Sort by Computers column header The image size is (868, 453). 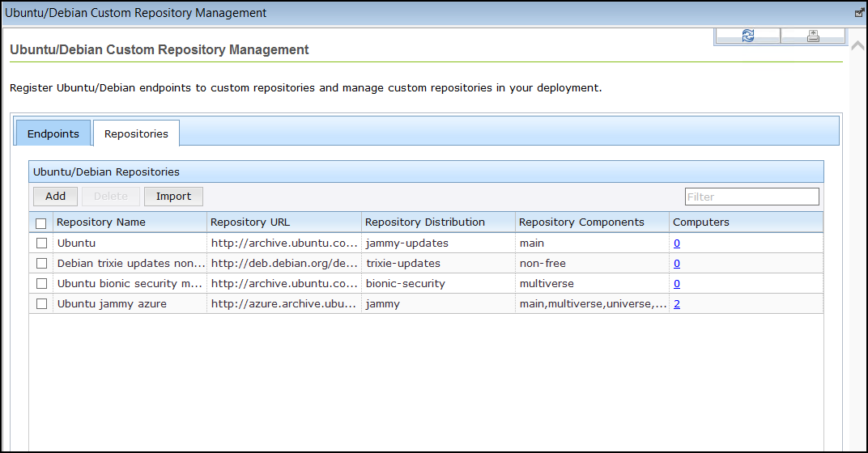tap(747, 222)
